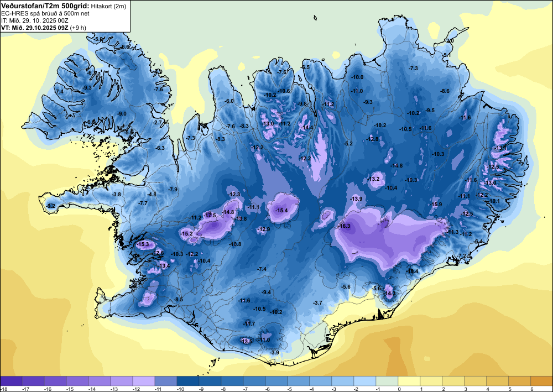Click the -10.1 temperature value in the east
The image size is (553, 392).
[494, 201]
